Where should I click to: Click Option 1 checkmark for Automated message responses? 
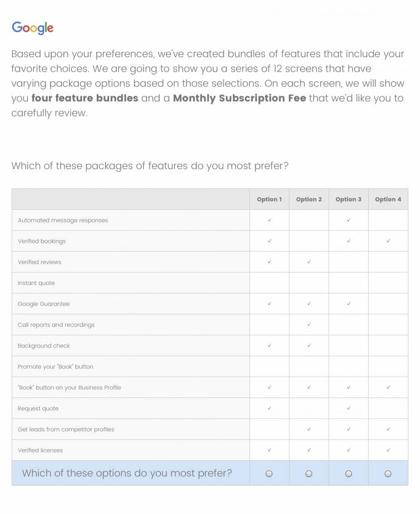[269, 220]
